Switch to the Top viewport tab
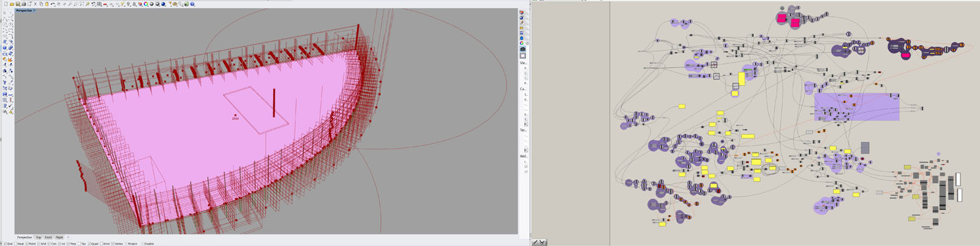 38,237
